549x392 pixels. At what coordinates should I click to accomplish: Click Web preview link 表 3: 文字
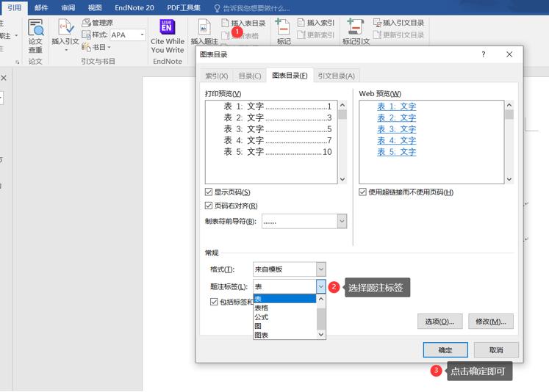click(397, 129)
